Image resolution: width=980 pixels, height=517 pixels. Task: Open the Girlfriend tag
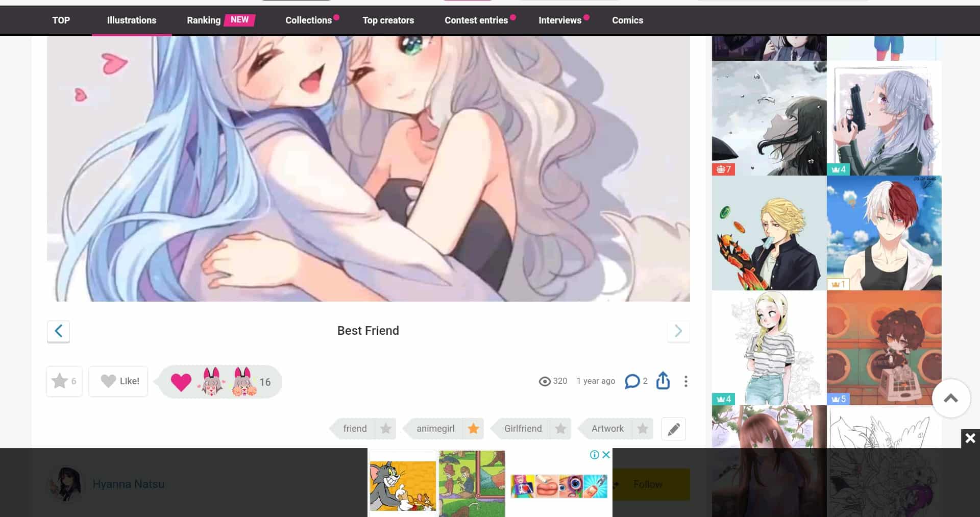pyautogui.click(x=523, y=429)
